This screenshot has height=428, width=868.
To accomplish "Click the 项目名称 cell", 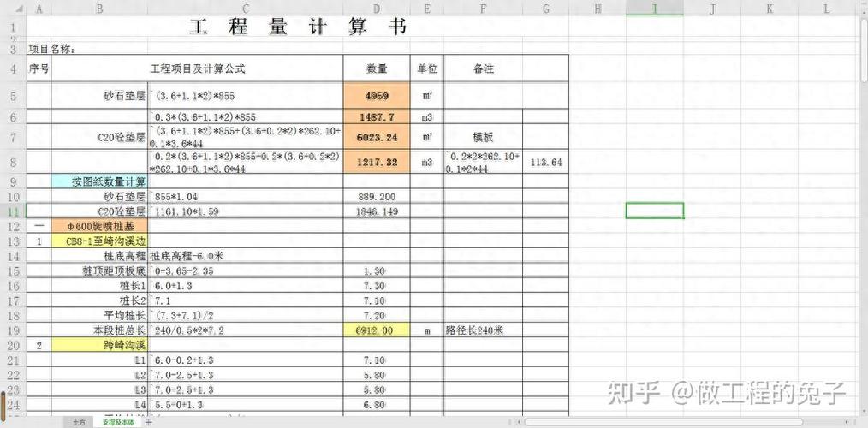I will [51, 50].
